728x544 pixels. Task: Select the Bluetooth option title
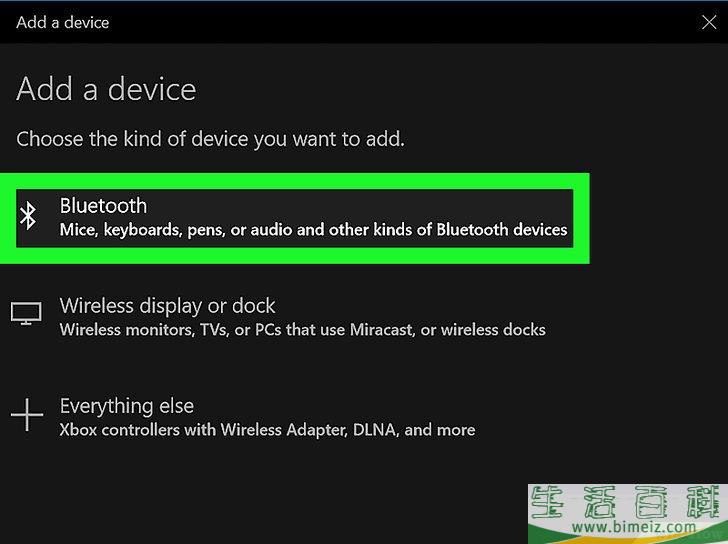(103, 206)
